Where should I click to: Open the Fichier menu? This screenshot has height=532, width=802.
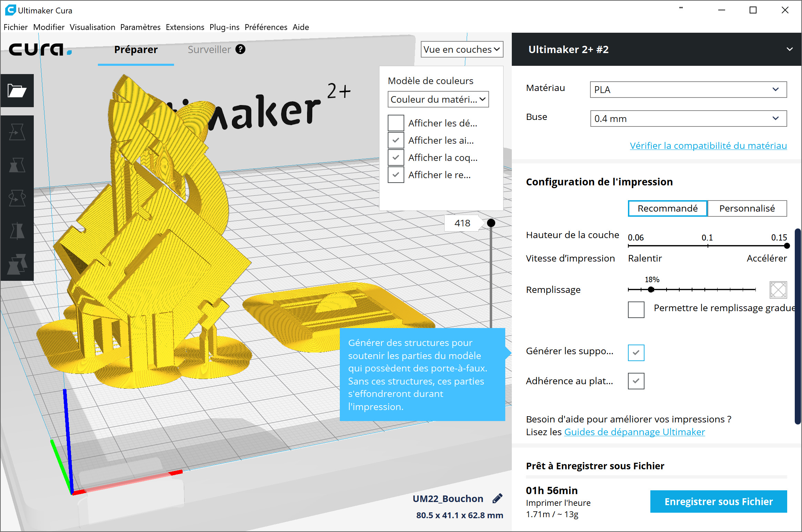pyautogui.click(x=16, y=27)
